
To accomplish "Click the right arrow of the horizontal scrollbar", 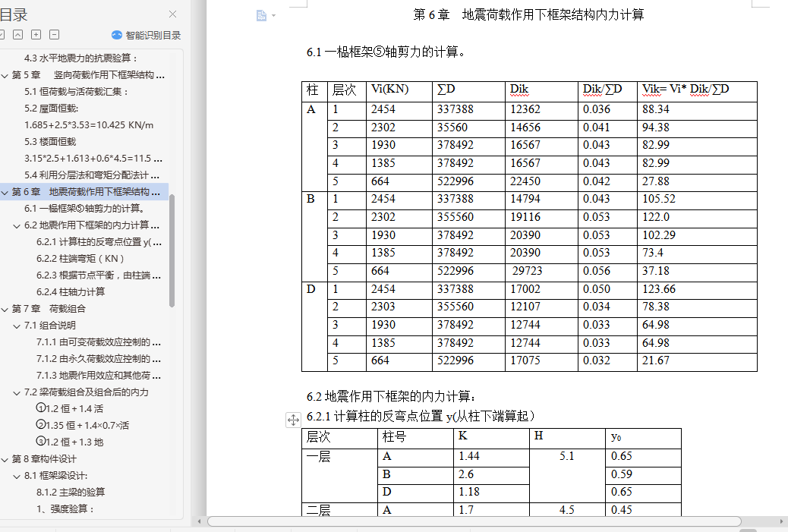I will 781,521.
